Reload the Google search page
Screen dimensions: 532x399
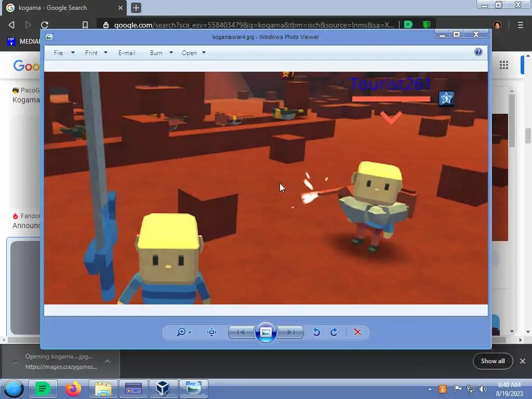(45, 25)
